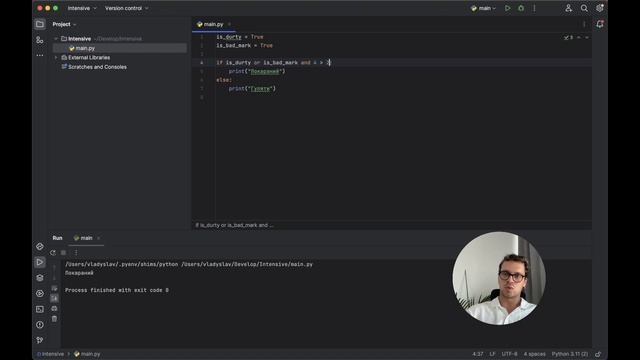Expand External Libraries node
This screenshot has height=360, width=640.
(x=56, y=58)
